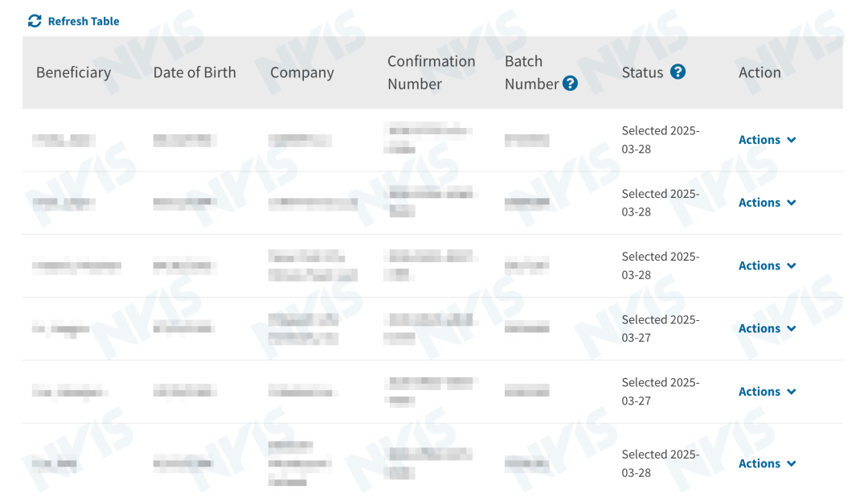Viewport: 868px width, 502px height.
Task: Select the first row's Selected 2025-03-28 status
Action: point(660,140)
